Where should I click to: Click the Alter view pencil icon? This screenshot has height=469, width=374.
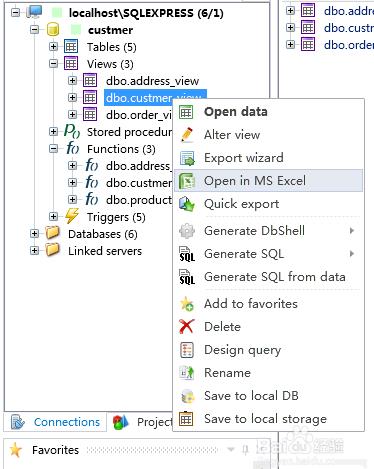(187, 135)
